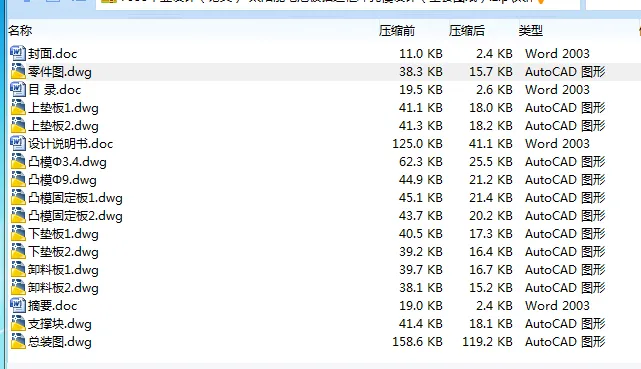
Task: Select the file name 支撑块.dwg
Action: pos(60,323)
